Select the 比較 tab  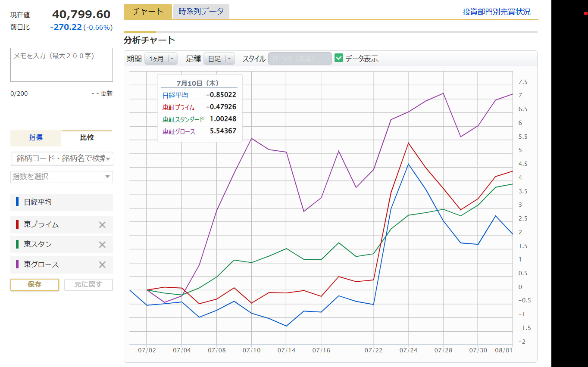[x=87, y=138]
